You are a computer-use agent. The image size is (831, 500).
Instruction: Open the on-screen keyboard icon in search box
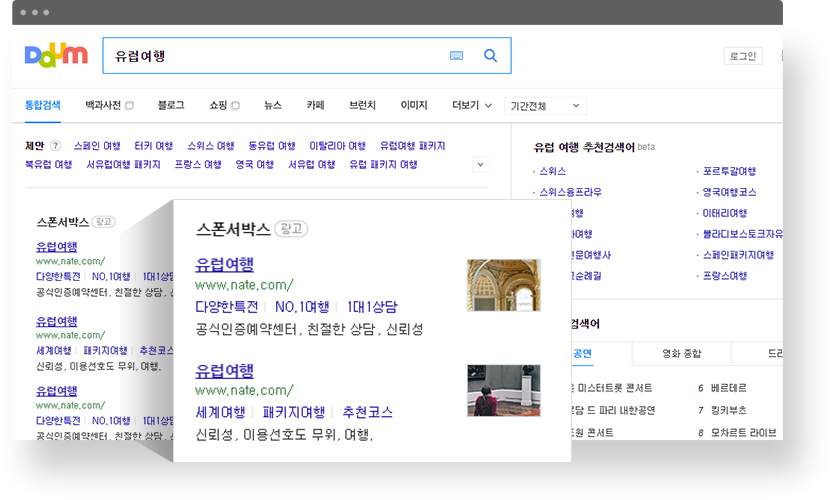[x=456, y=56]
